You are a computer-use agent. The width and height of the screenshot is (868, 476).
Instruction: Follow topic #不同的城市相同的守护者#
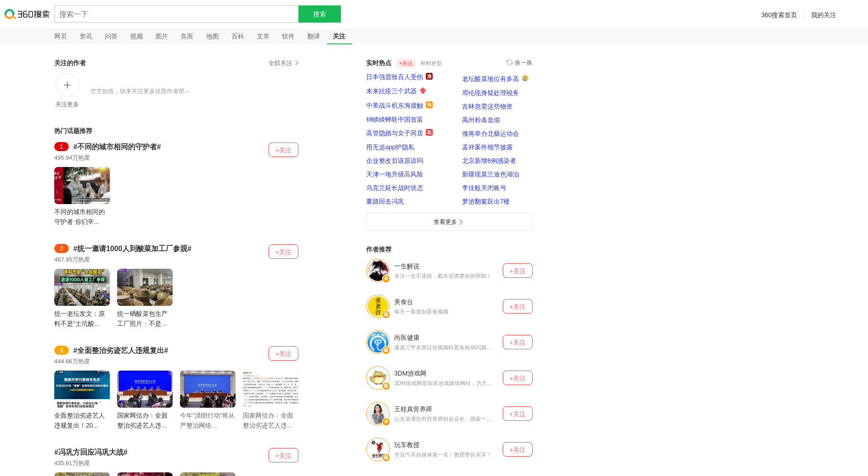283,150
